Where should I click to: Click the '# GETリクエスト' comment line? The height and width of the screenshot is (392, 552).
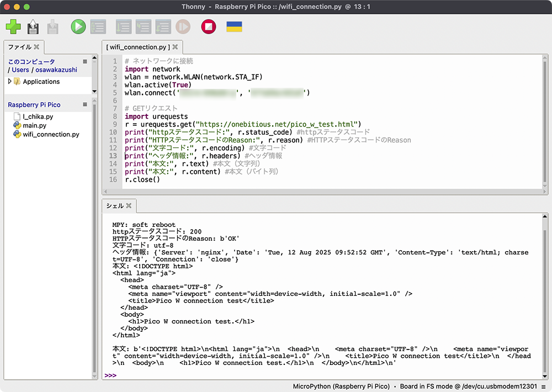(151, 108)
